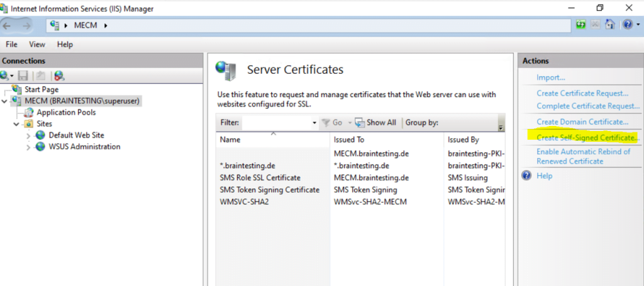Click Complete Certificate Request... link
Image resolution: width=644 pixels, height=286 pixels.
point(588,106)
